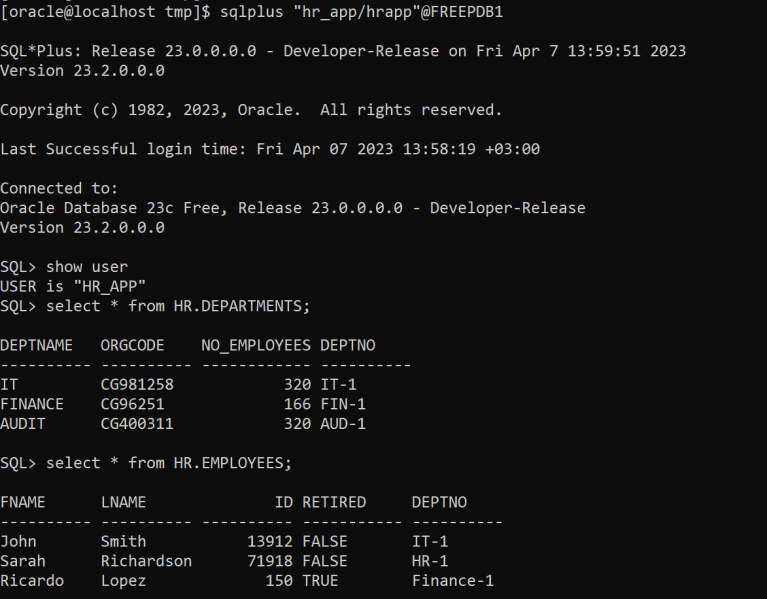Click the DEPTNAME column header
The image size is (767, 599).
pyautogui.click(x=36, y=345)
